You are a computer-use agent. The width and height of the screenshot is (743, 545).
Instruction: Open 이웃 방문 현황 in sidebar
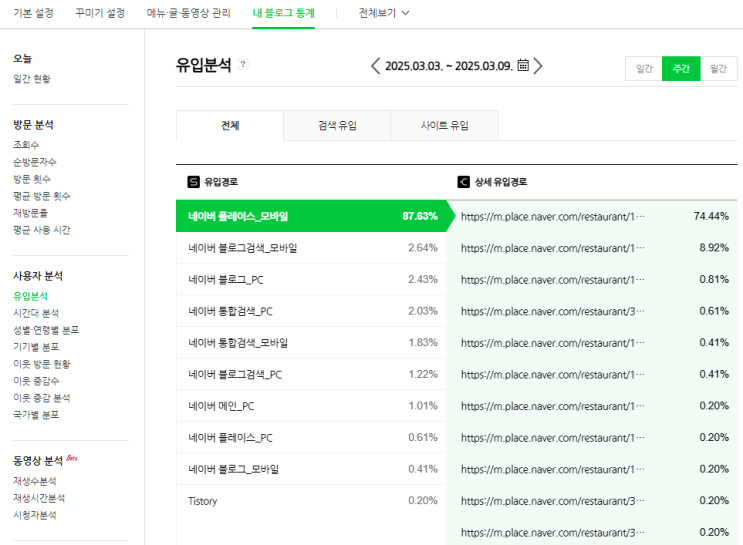click(42, 364)
